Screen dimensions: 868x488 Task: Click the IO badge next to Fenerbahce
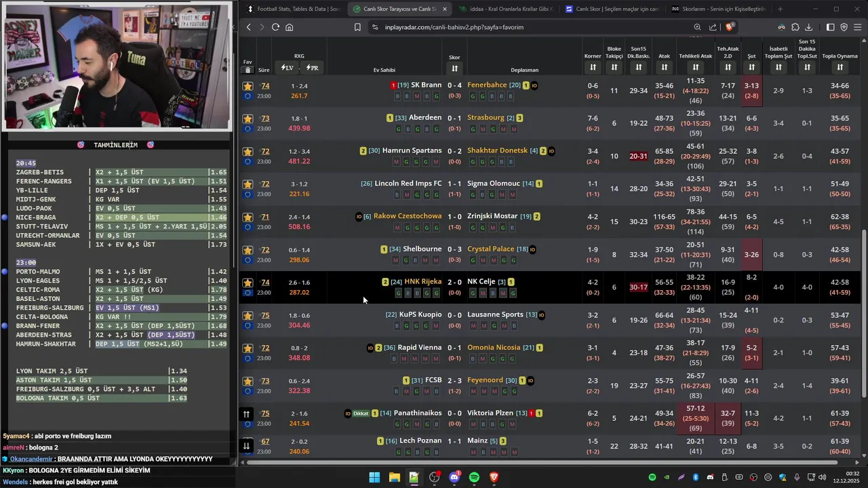(534, 85)
